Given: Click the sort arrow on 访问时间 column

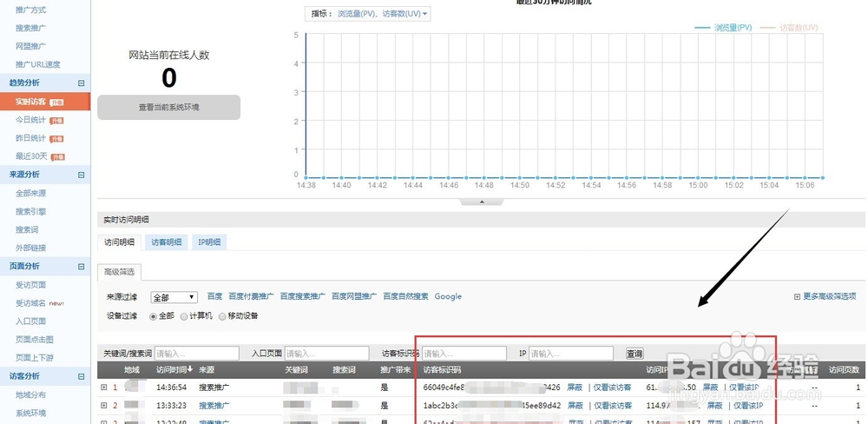Looking at the screenshot, I should click(190, 369).
